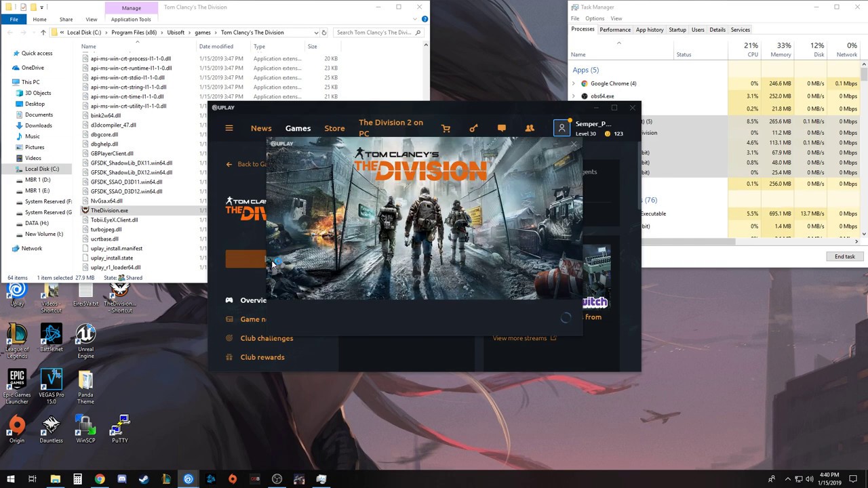The height and width of the screenshot is (488, 868).
Task: Click the Uplay profile avatar icon
Action: (x=561, y=128)
